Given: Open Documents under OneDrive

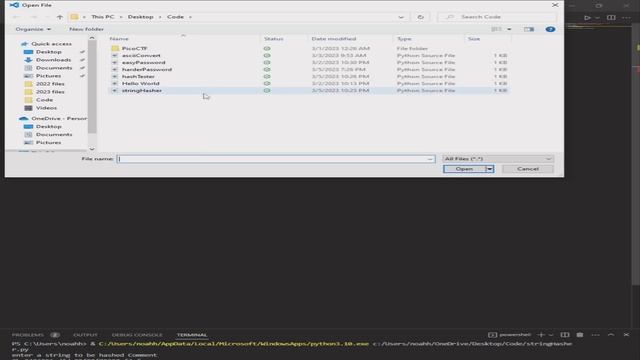Looking at the screenshot, I should pyautogui.click(x=53, y=134).
